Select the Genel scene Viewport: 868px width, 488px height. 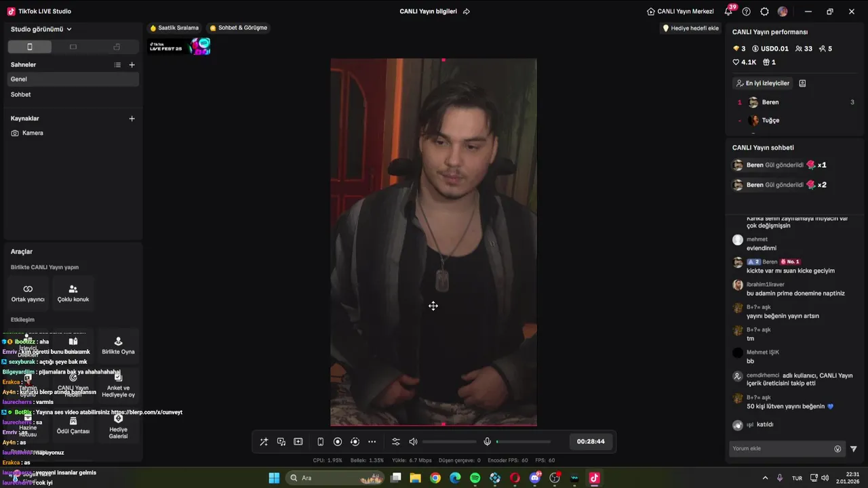[x=73, y=79]
